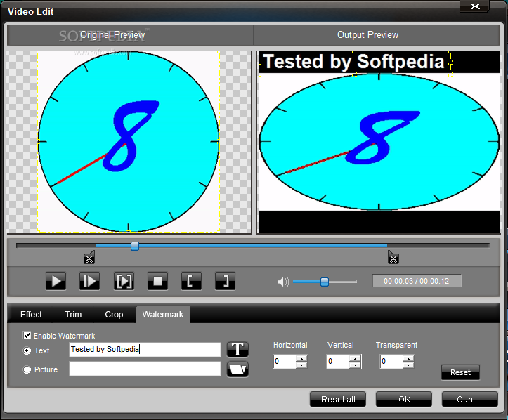Confirm edits with OK button
The image size is (508, 420).
[404, 399]
